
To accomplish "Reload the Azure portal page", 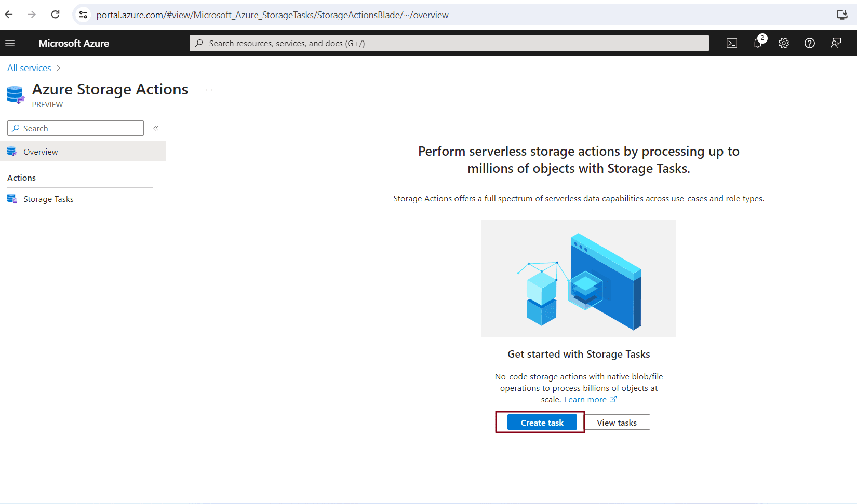I will coord(55,15).
